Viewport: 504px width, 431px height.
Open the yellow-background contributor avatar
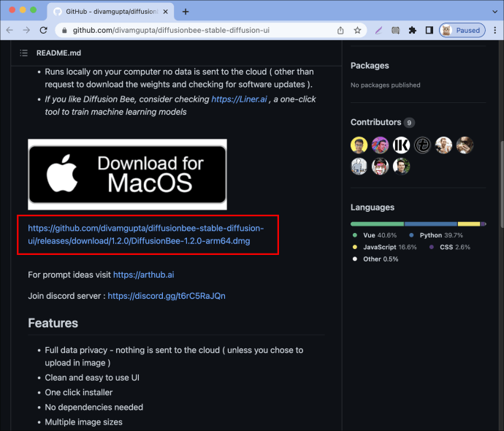coord(359,145)
